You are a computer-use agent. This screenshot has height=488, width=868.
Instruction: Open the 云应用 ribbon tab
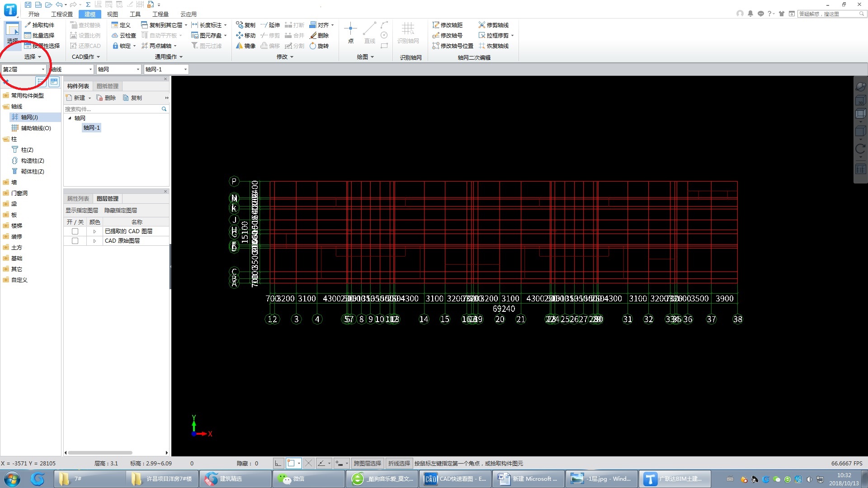[188, 14]
